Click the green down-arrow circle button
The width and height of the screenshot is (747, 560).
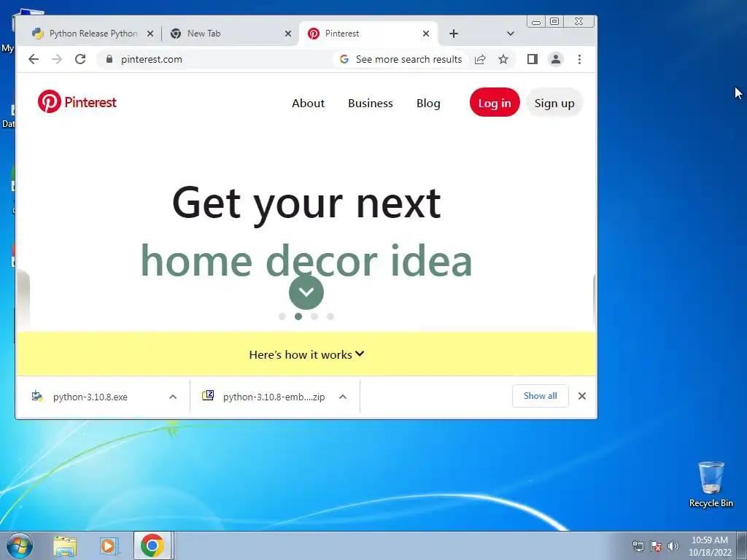click(306, 292)
